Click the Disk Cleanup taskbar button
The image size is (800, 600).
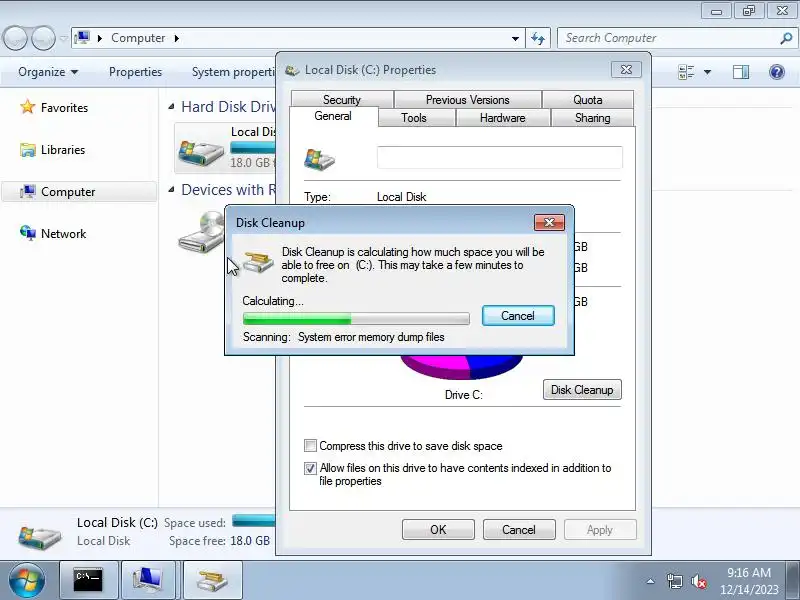tap(212, 581)
